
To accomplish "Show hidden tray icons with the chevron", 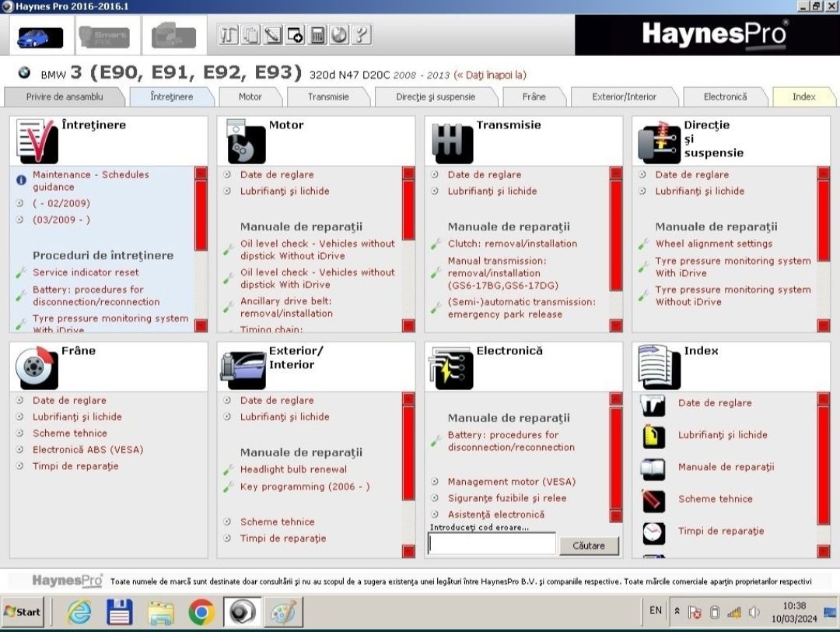I will point(677,611).
